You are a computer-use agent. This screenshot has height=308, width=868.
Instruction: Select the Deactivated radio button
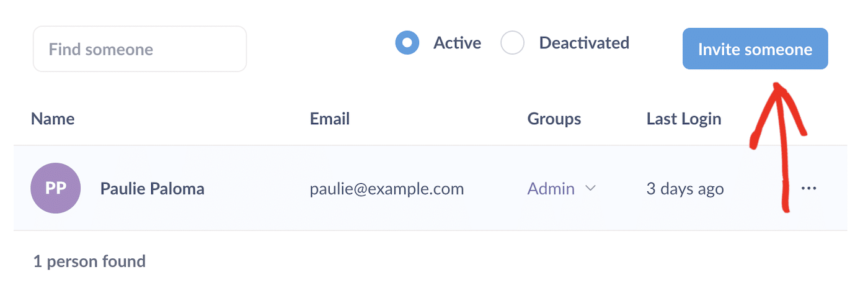[x=513, y=43]
